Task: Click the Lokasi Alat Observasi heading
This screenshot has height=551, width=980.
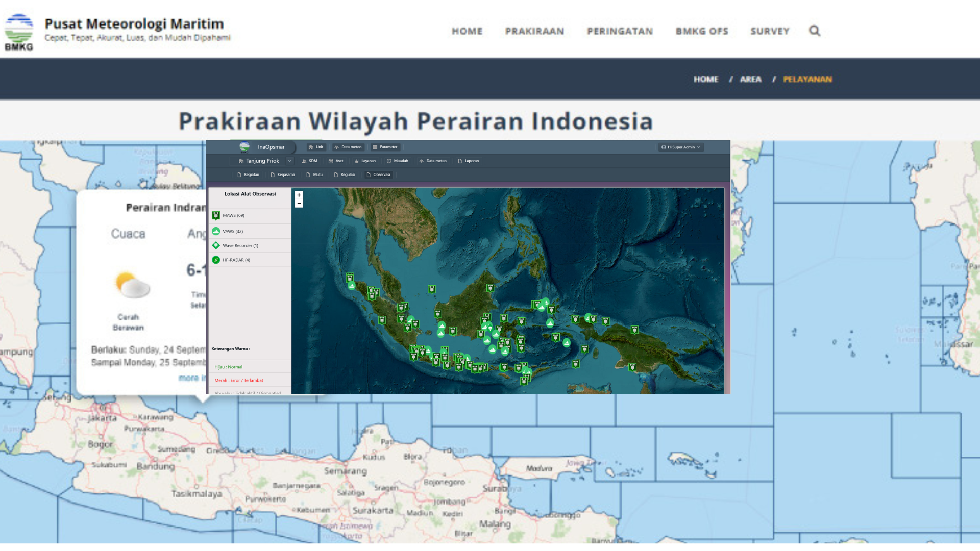Action: (250, 194)
